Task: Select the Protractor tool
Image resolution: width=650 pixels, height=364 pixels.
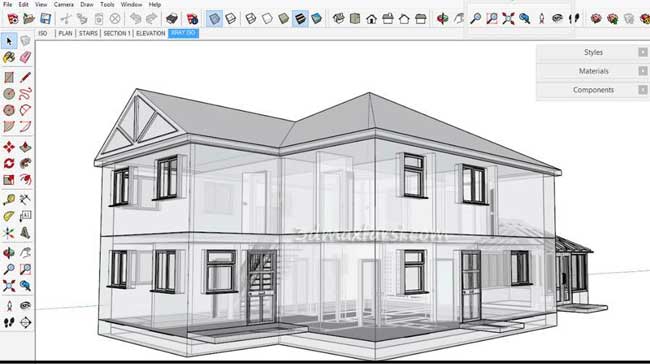Action: click(9, 216)
